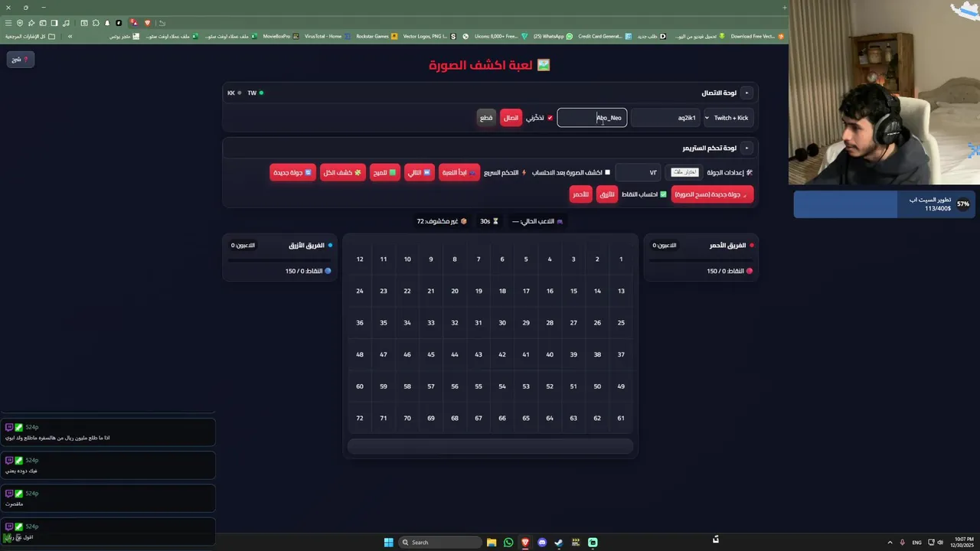Click جولة جديدة new round button
This screenshot has height=551, width=980.
pyautogui.click(x=292, y=172)
